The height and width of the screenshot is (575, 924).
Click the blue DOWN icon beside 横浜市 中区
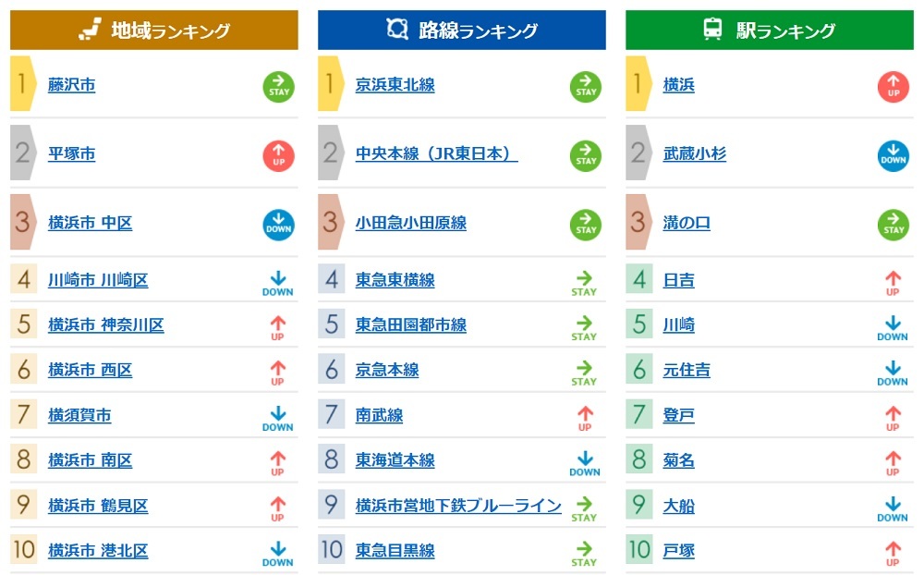click(279, 225)
